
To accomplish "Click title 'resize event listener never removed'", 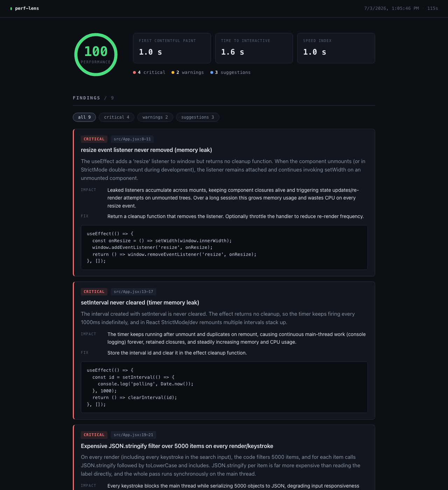I will coord(146,150).
